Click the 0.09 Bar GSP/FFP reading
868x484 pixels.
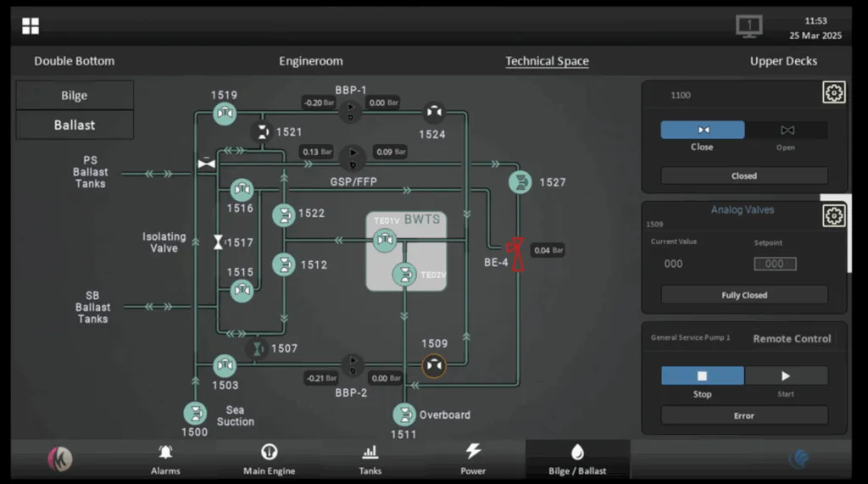(391, 152)
